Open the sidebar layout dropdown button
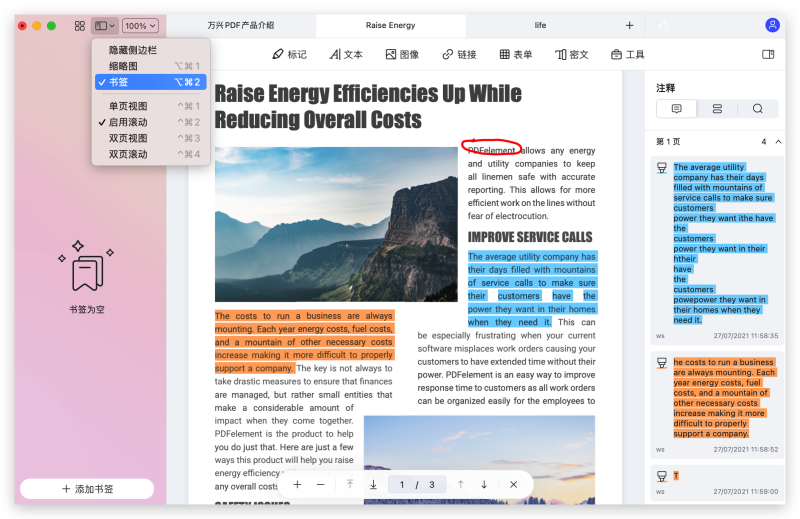 point(104,26)
